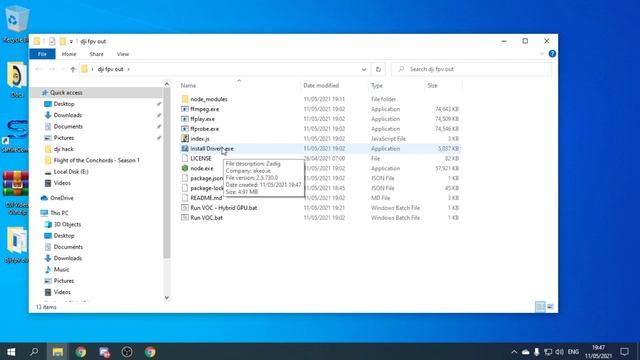Image resolution: width=640 pixels, height=360 pixels.
Task: Click ENG language indicator in tray
Action: click(x=573, y=352)
